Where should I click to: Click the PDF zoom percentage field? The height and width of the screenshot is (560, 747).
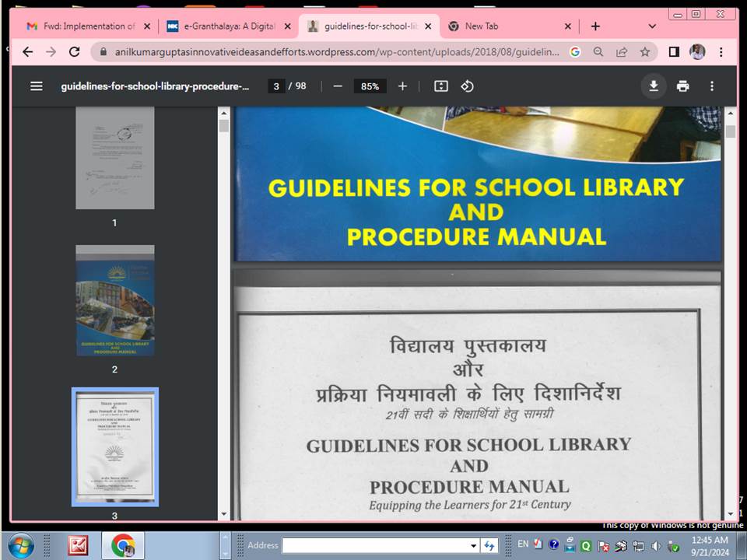(x=370, y=86)
